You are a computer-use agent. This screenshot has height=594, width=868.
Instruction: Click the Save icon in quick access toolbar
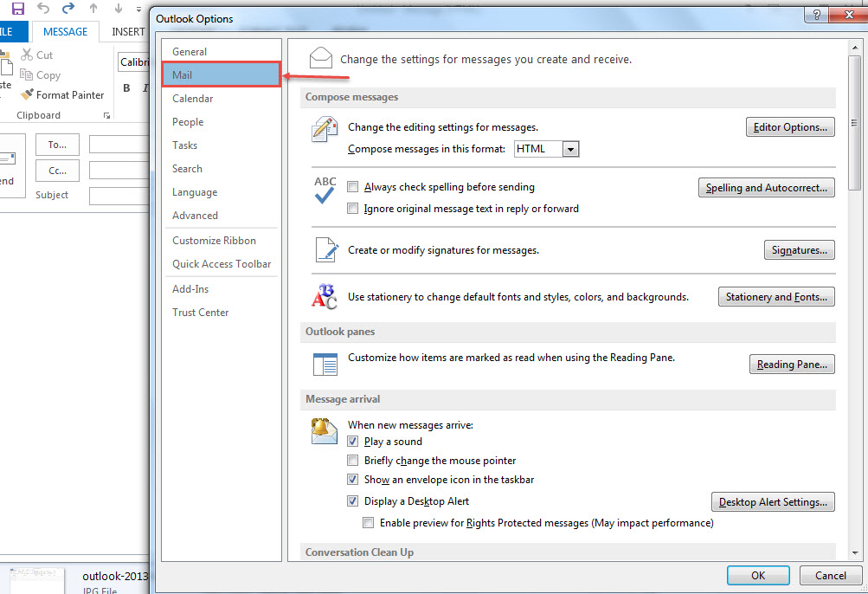click(x=17, y=9)
